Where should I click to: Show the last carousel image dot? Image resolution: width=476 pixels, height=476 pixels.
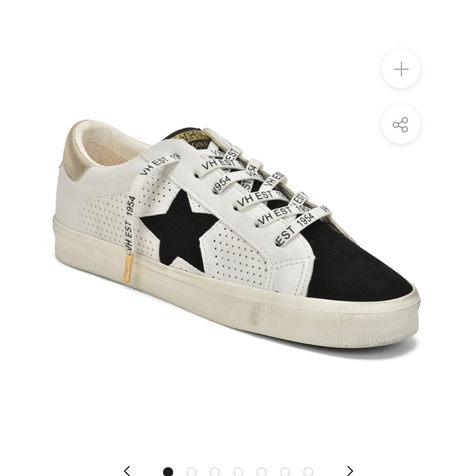308,472
